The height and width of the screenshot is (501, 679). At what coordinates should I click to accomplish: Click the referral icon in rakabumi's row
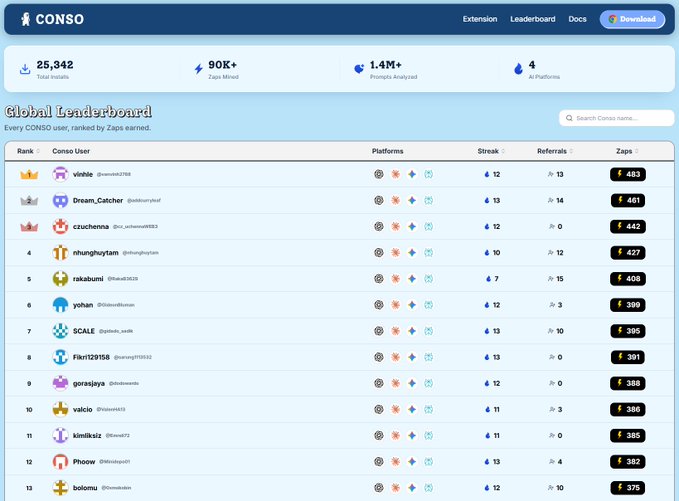pos(551,279)
